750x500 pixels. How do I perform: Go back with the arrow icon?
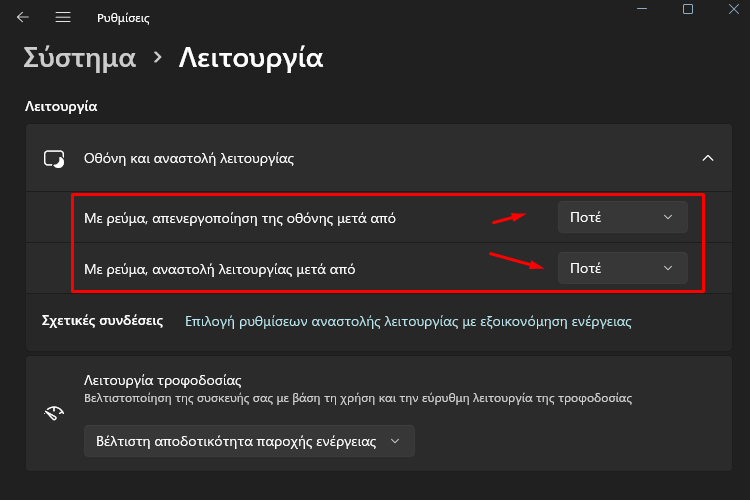pyautogui.click(x=22, y=17)
